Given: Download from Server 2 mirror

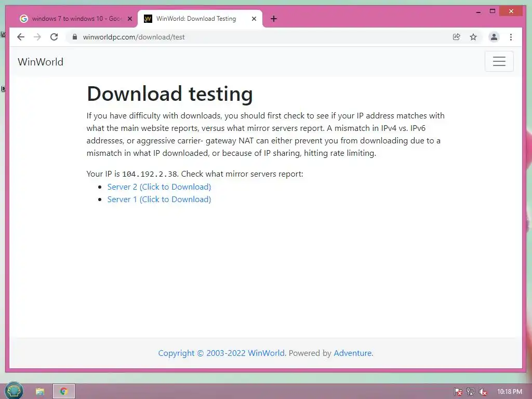Looking at the screenshot, I should 159,187.
